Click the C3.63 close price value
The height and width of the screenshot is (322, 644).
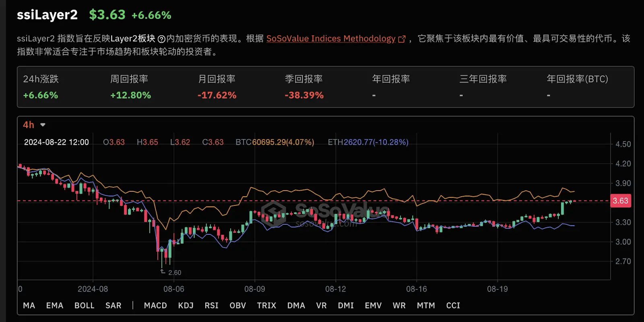(213, 142)
